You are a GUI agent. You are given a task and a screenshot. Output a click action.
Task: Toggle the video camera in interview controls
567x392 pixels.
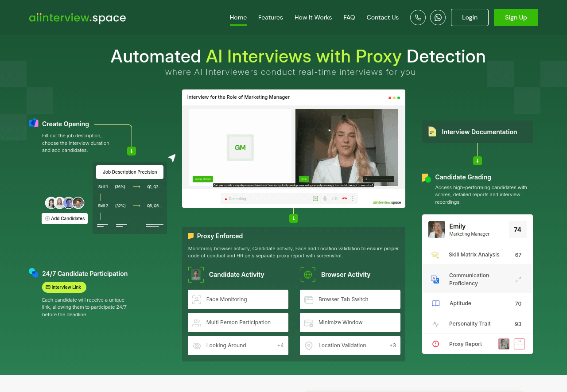click(335, 198)
